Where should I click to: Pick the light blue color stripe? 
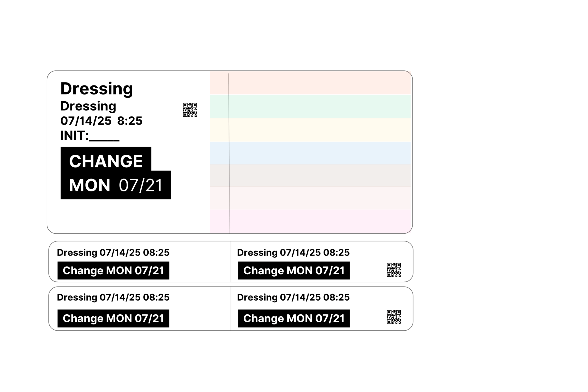point(310,153)
